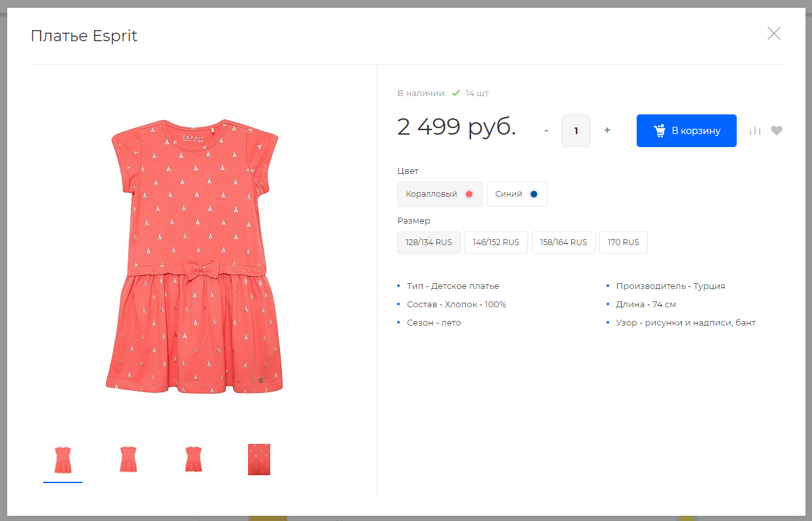Decrease quantity with the minus button
812x521 pixels.
point(546,131)
